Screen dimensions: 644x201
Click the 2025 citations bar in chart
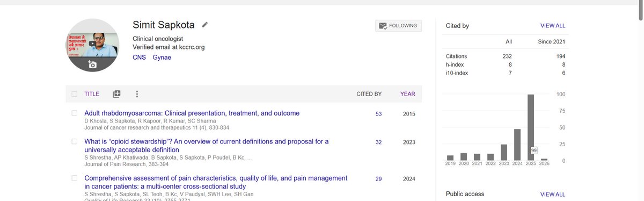pos(531,127)
